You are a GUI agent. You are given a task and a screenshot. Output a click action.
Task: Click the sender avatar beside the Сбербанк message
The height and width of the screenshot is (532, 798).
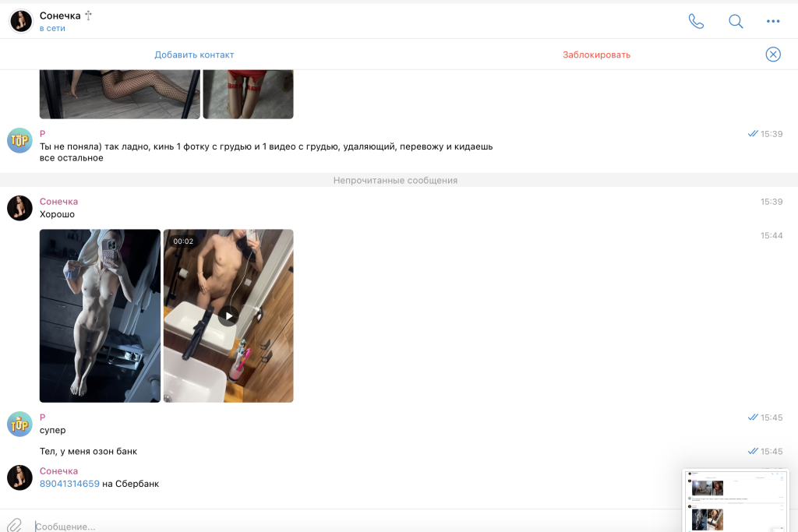click(x=19, y=477)
